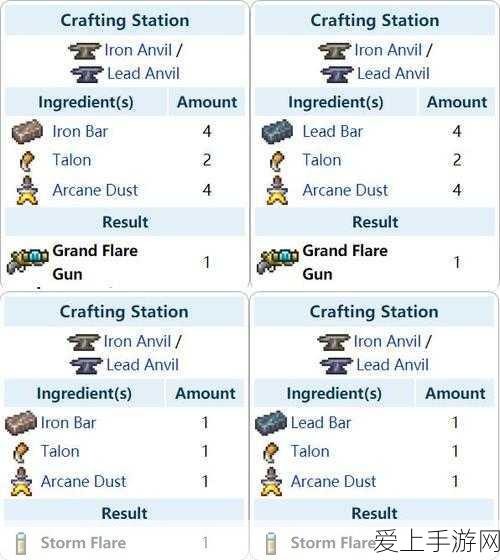Open the Lead Anvil link in top-right recipe

[394, 74]
